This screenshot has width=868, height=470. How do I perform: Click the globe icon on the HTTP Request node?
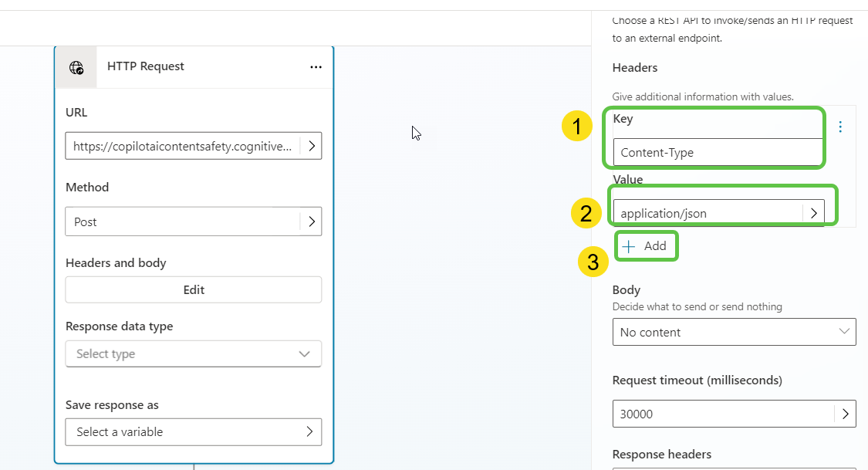(x=76, y=66)
